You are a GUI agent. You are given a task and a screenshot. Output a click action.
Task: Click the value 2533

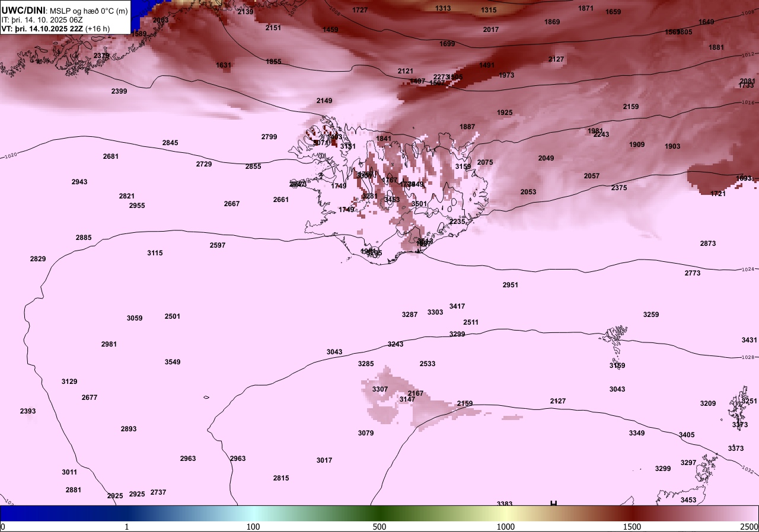pos(428,364)
